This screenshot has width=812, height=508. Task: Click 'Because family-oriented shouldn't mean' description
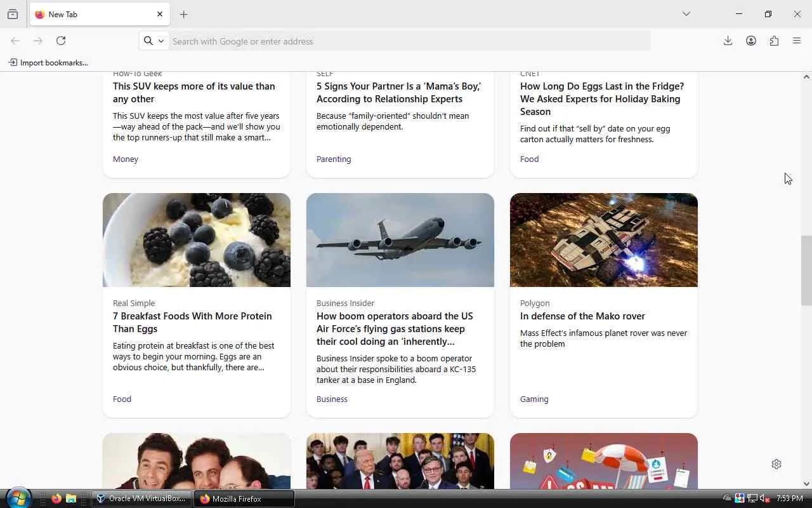click(x=393, y=121)
